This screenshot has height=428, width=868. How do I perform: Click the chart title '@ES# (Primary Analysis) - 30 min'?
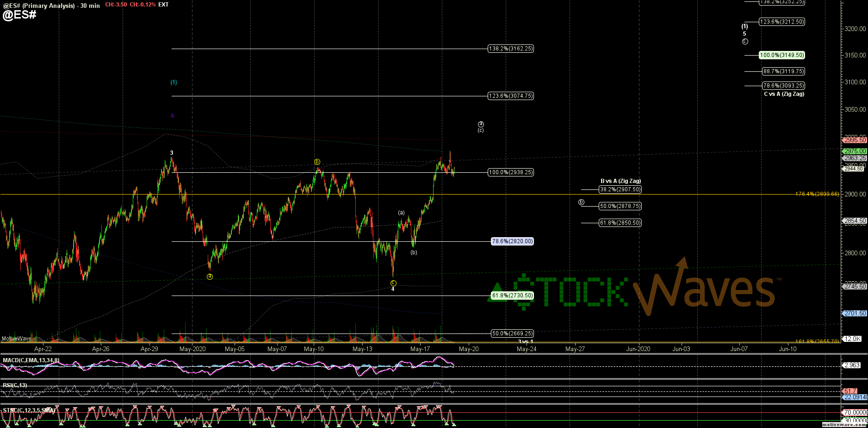pos(51,6)
